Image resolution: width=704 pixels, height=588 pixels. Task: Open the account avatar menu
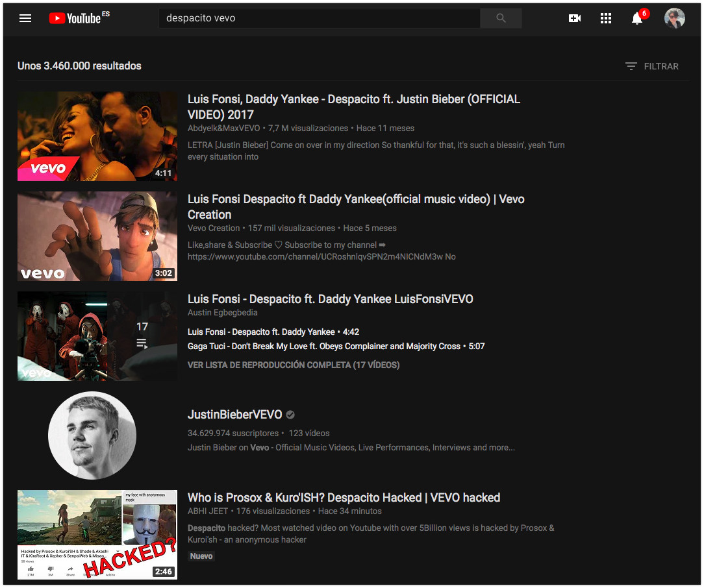[x=674, y=18]
